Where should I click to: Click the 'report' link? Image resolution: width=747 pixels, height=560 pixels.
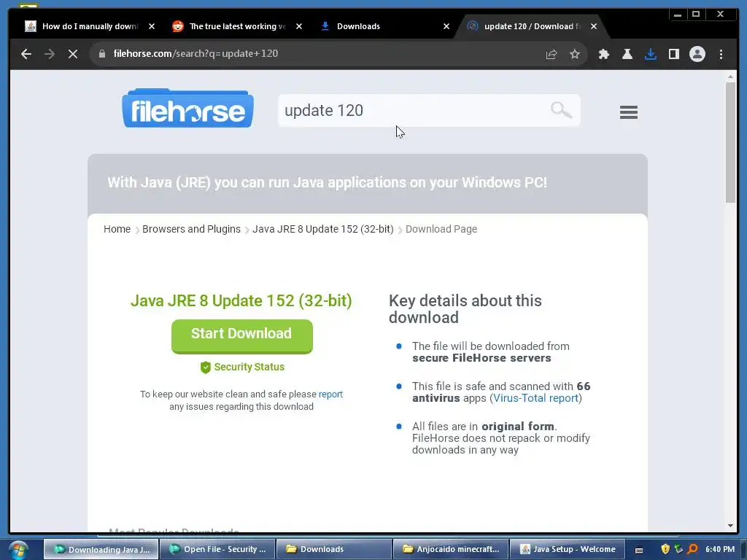pos(330,394)
